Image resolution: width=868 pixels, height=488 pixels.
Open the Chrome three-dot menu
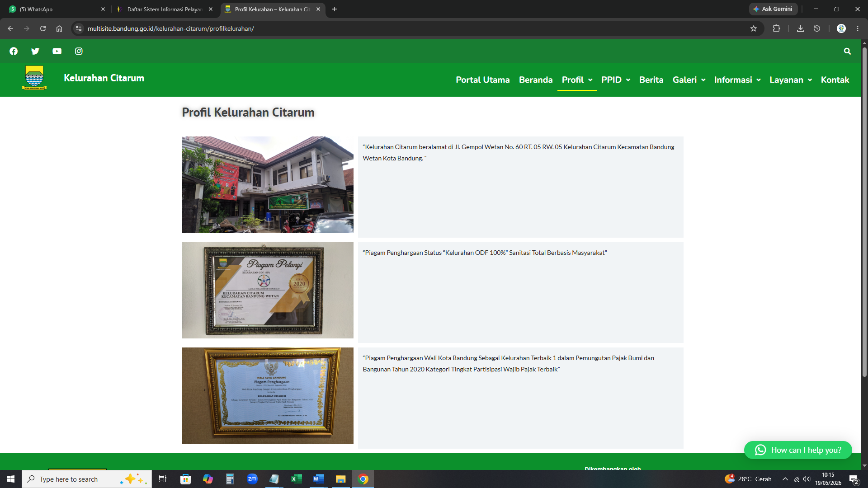[x=858, y=28]
